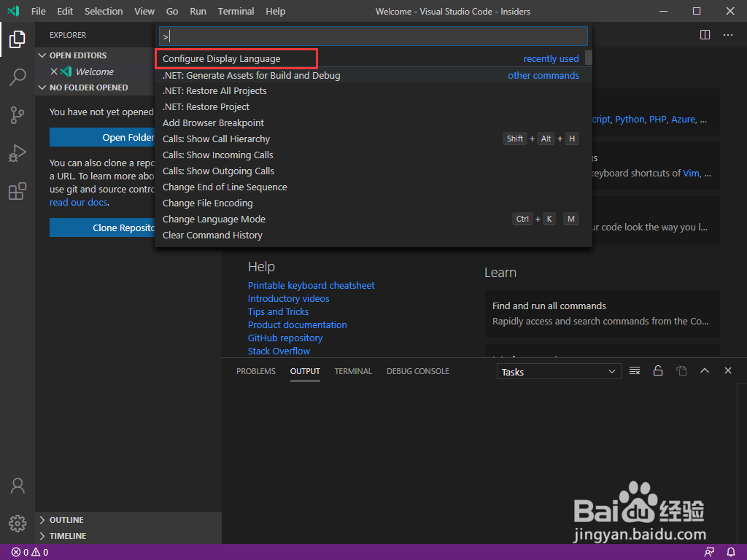
Task: Open Printable keyboard cheatsheet link
Action: tap(311, 285)
